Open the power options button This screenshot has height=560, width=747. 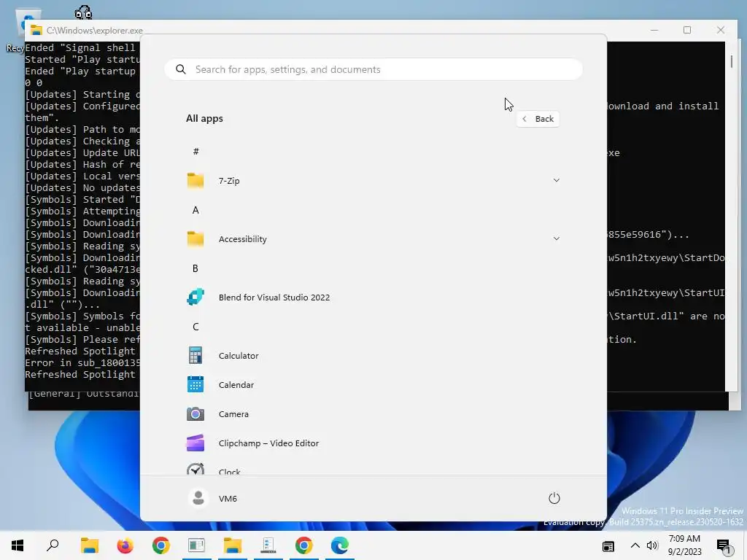pos(554,498)
